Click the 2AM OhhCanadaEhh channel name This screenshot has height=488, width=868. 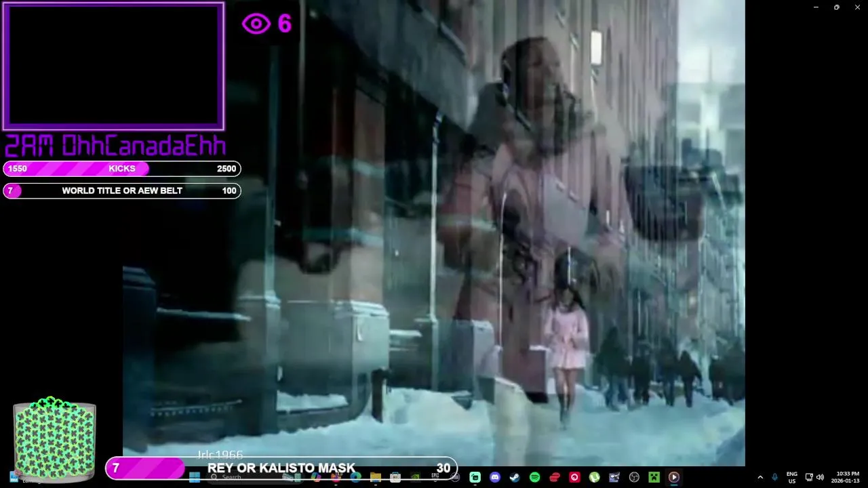pos(115,146)
